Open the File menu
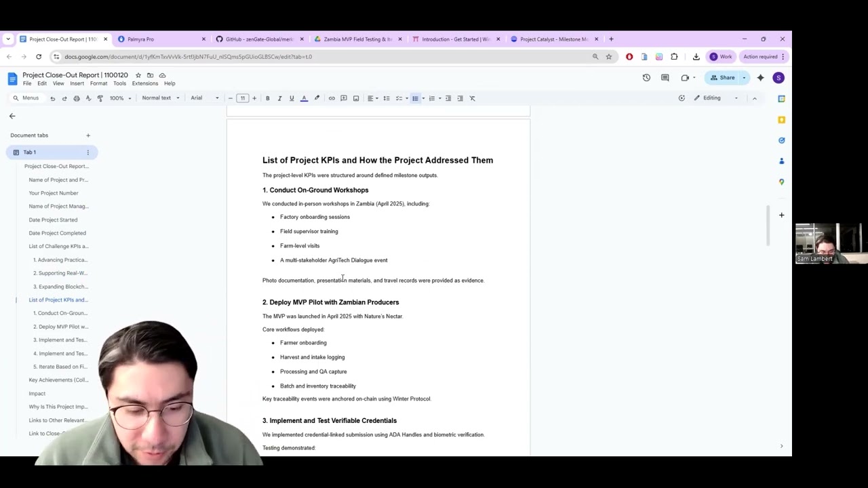This screenshot has height=488, width=868. pos(27,83)
